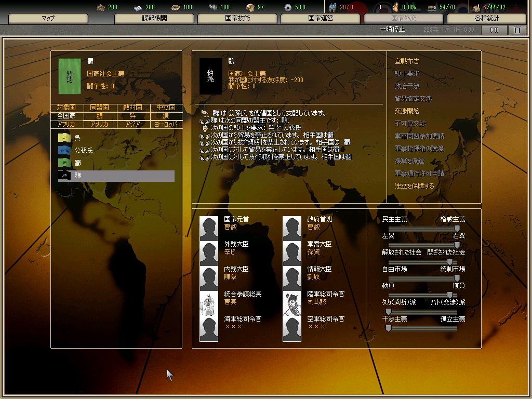Adjust 自由市場–統制市場 slider
This screenshot has height=399, width=532.
[423, 278]
